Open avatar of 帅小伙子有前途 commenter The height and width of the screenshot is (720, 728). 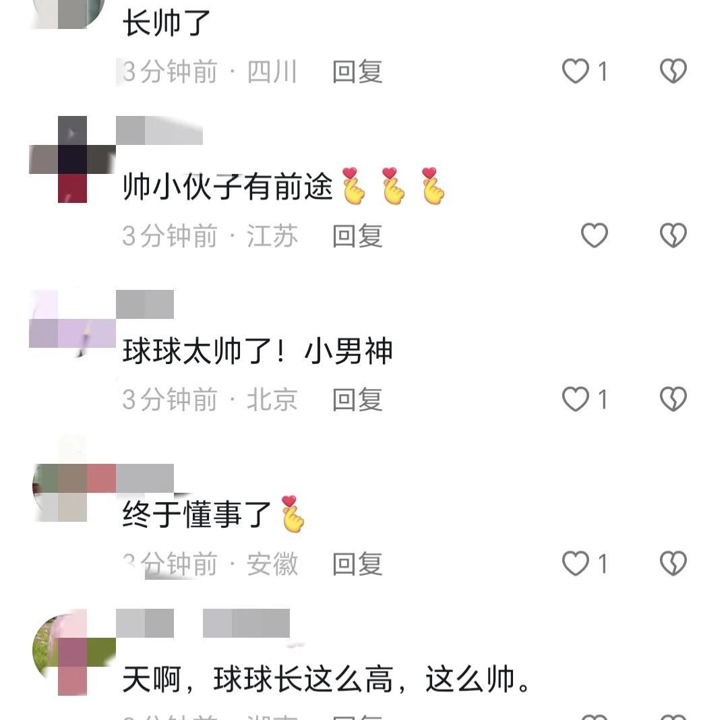tap(72, 159)
